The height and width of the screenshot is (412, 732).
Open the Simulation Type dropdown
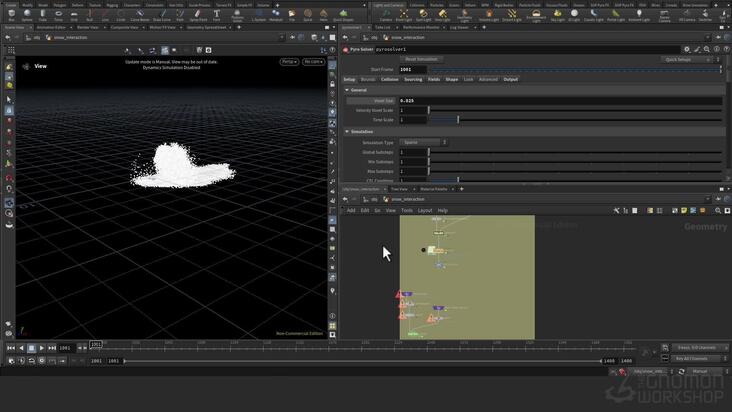point(423,142)
